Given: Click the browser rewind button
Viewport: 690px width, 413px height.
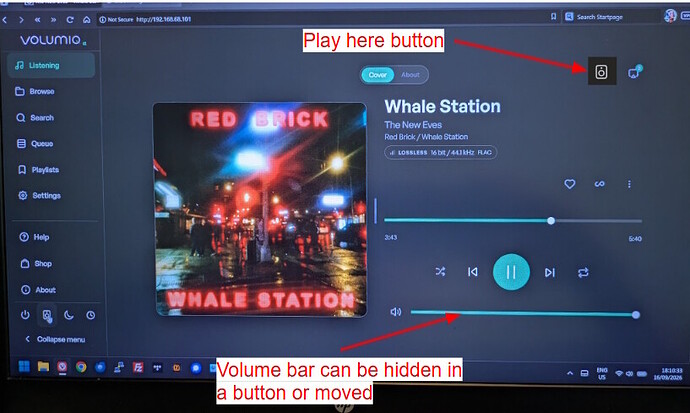Looking at the screenshot, I should coord(37,20).
